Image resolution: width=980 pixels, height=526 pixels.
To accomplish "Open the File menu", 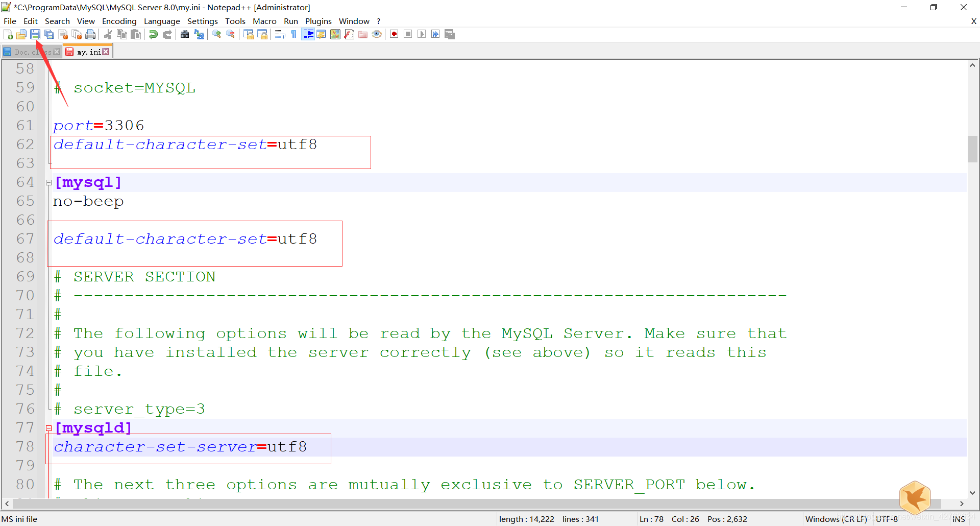I will tap(10, 21).
